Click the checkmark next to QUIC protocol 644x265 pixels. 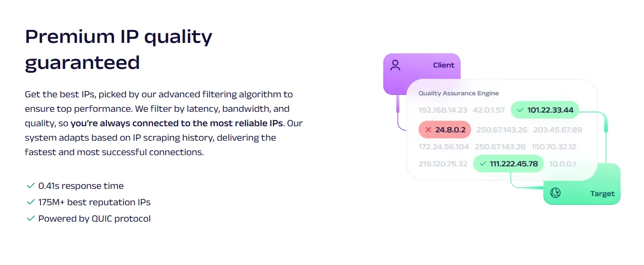[30, 219]
